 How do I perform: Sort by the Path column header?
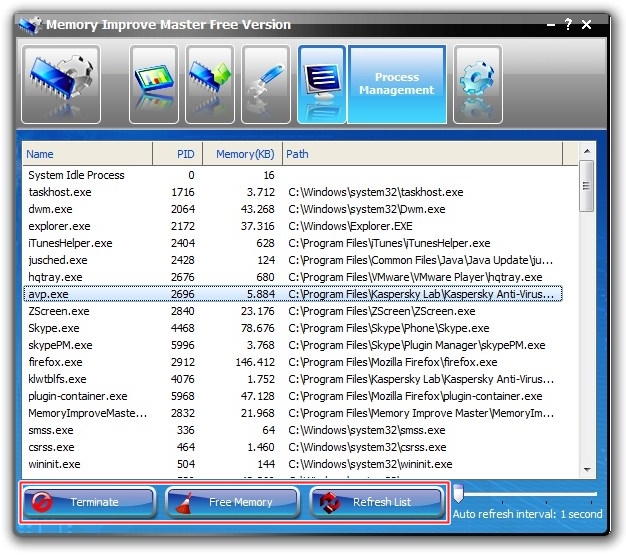422,154
